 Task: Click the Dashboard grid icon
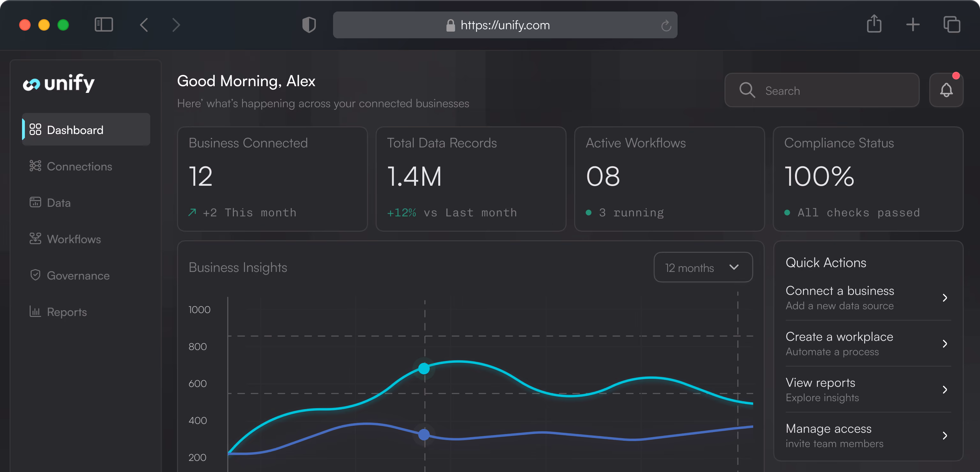point(35,130)
